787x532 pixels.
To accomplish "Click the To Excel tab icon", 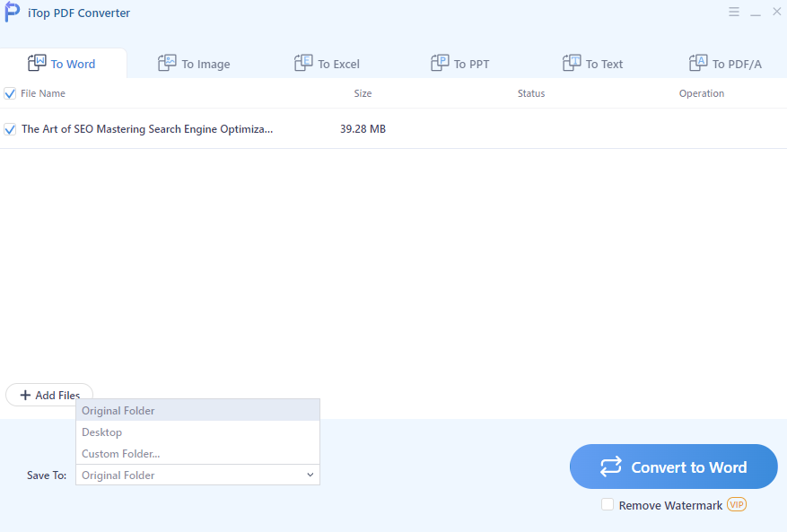I will [303, 63].
